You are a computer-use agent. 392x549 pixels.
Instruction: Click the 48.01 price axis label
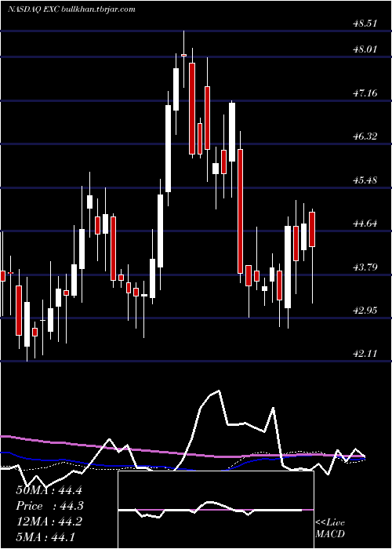(365, 49)
